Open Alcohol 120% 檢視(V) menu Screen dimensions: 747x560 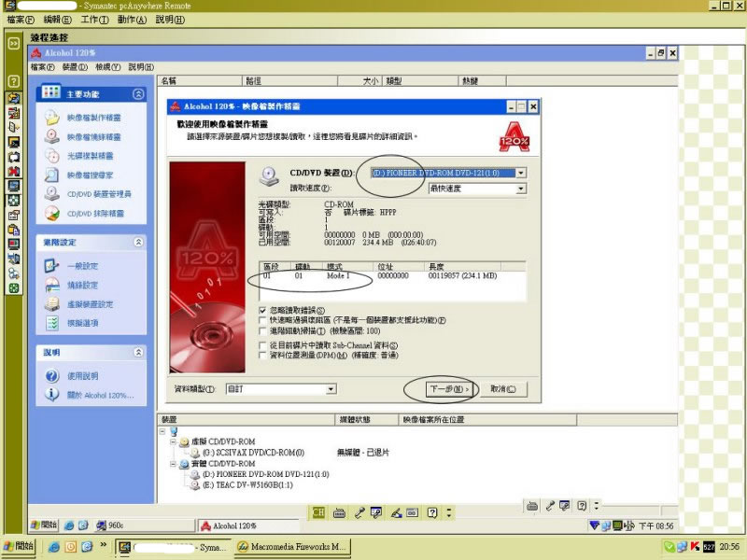(108, 67)
